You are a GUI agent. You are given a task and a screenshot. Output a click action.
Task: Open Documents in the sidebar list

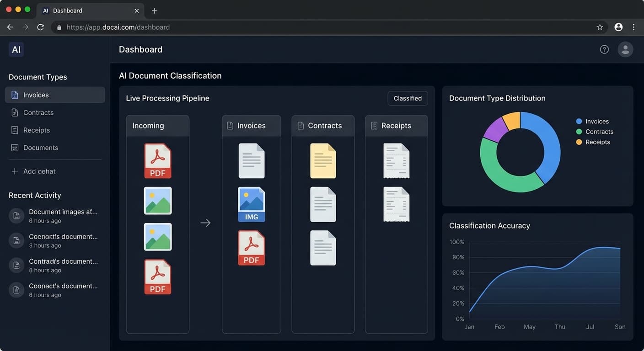coord(55,148)
